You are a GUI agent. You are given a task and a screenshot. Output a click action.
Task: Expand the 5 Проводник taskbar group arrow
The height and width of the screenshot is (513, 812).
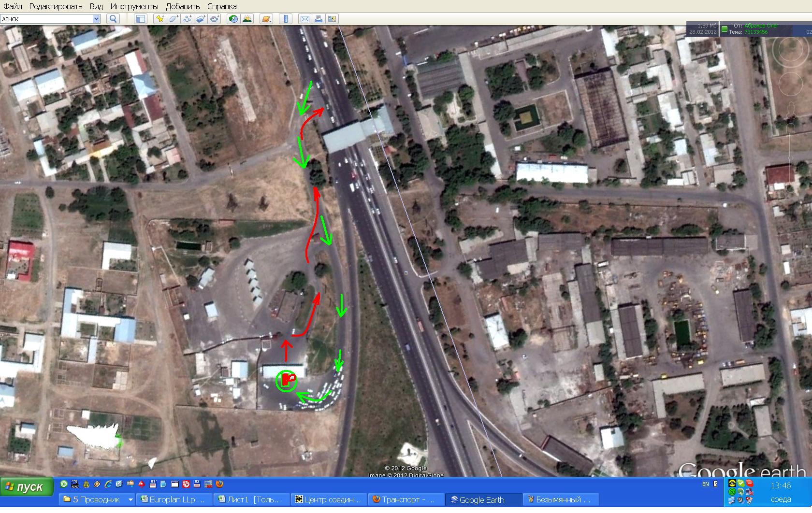coord(130,499)
